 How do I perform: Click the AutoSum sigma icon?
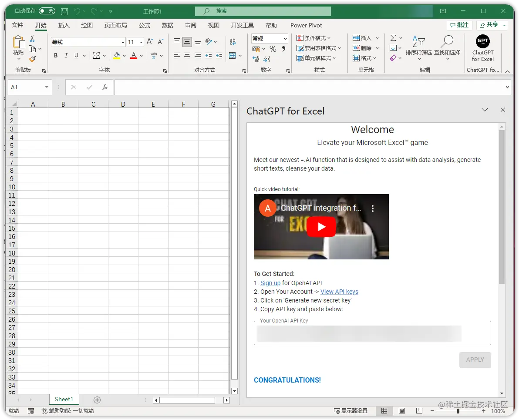(x=393, y=38)
